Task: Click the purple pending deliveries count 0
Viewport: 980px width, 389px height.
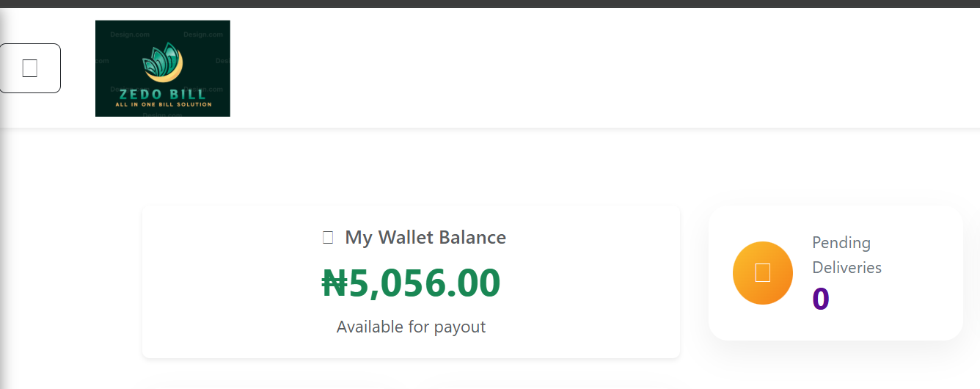Action: click(x=820, y=299)
